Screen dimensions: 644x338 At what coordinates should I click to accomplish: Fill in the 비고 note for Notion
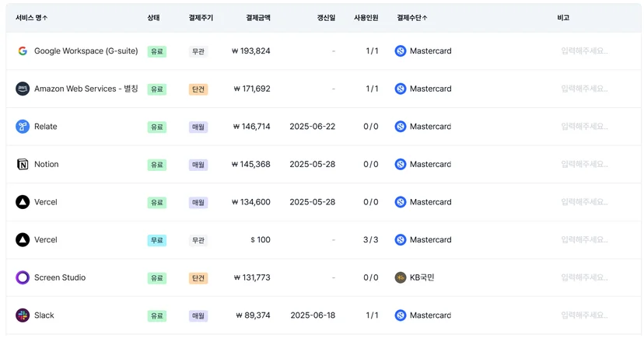pos(584,164)
